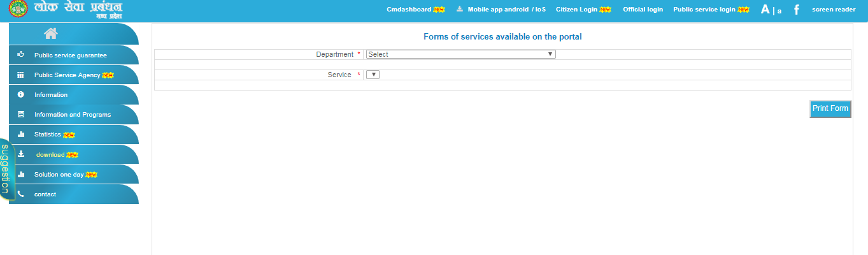This screenshot has width=868, height=255.
Task: Click the home icon in sidebar
Action: (50, 34)
